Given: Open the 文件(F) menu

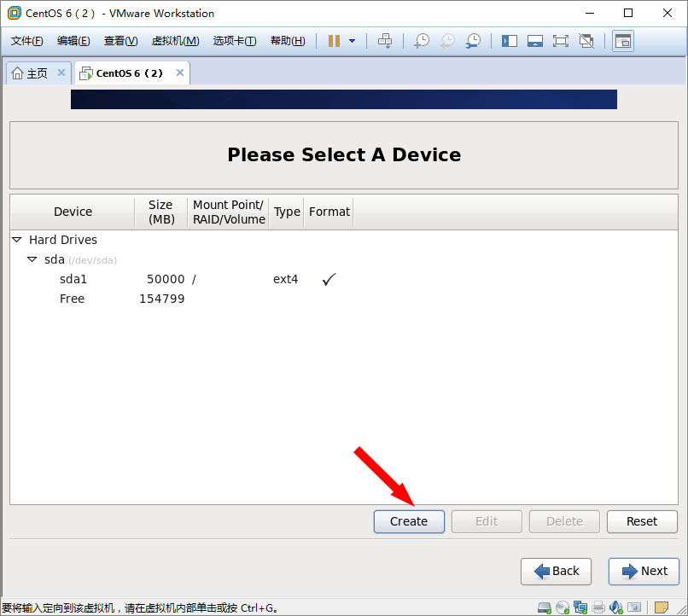Looking at the screenshot, I should (x=26, y=41).
